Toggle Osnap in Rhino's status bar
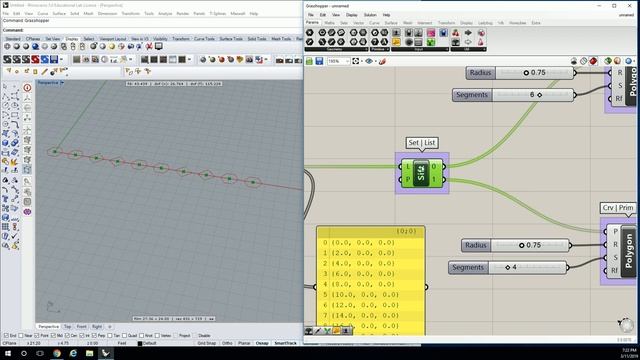The image size is (640, 360). tap(262, 343)
